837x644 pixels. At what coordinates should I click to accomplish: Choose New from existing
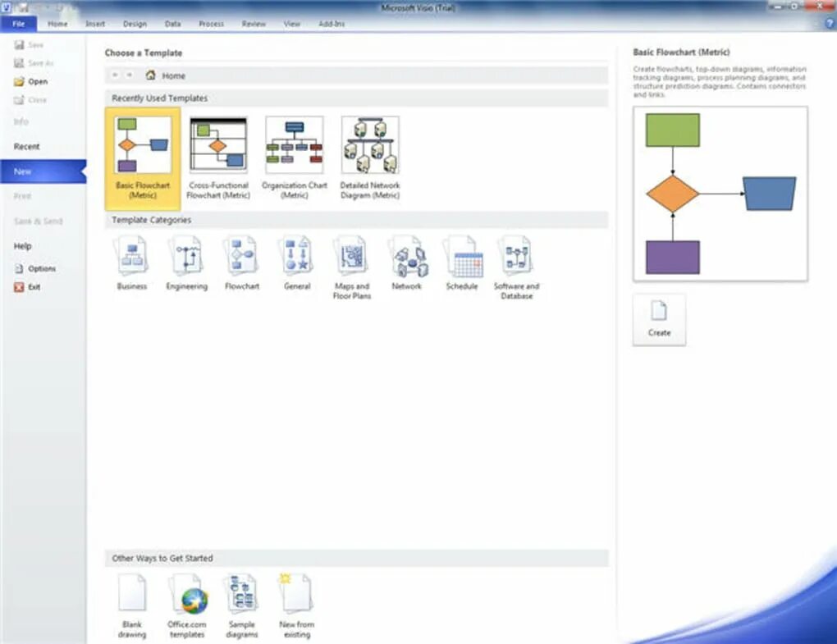[297, 606]
